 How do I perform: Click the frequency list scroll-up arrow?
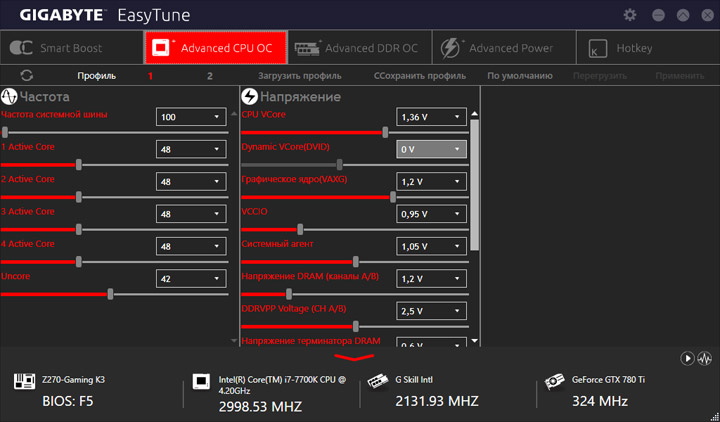[234, 113]
